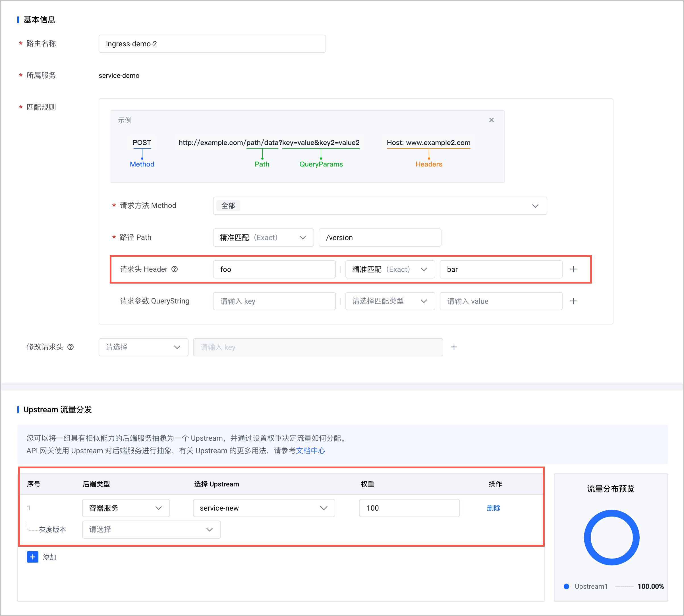
Task: Open the Path match type dropdown
Action: pos(263,238)
